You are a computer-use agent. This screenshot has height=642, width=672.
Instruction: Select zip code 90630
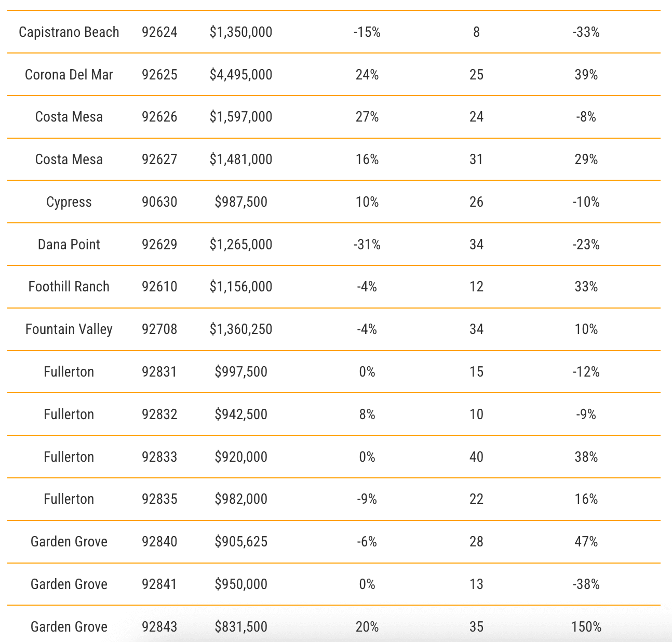(x=159, y=202)
